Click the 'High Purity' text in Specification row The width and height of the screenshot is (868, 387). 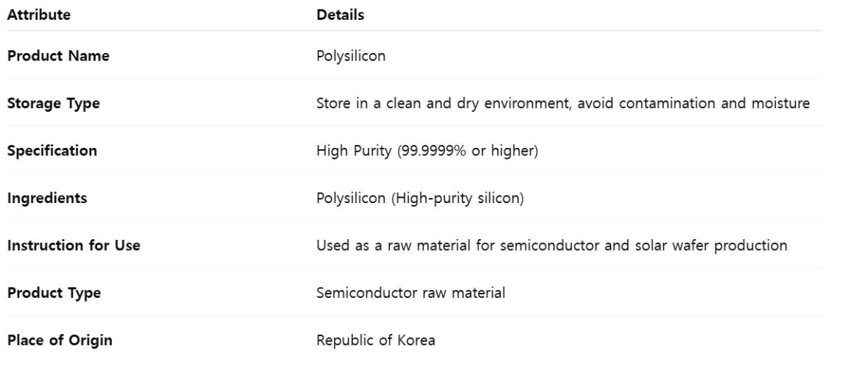(x=355, y=151)
